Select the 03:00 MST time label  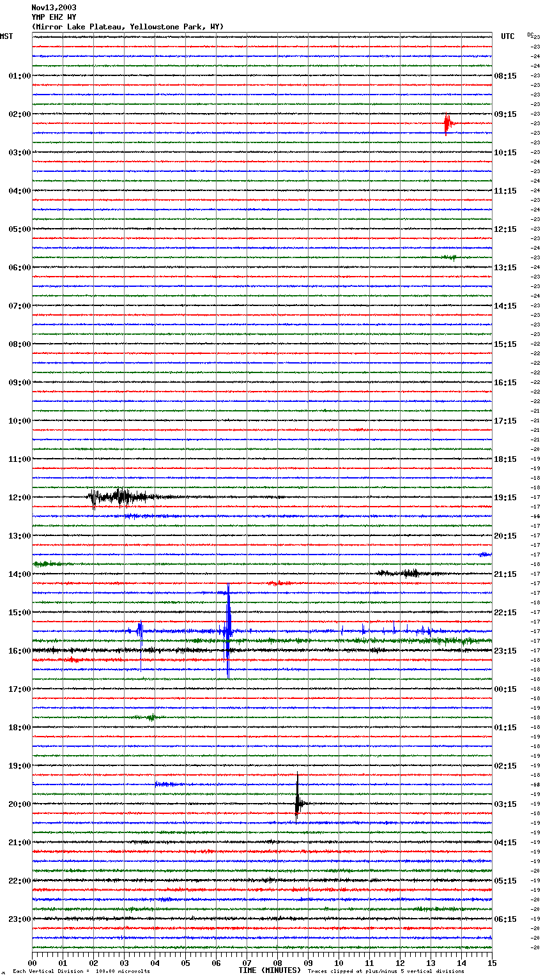[x=20, y=153]
